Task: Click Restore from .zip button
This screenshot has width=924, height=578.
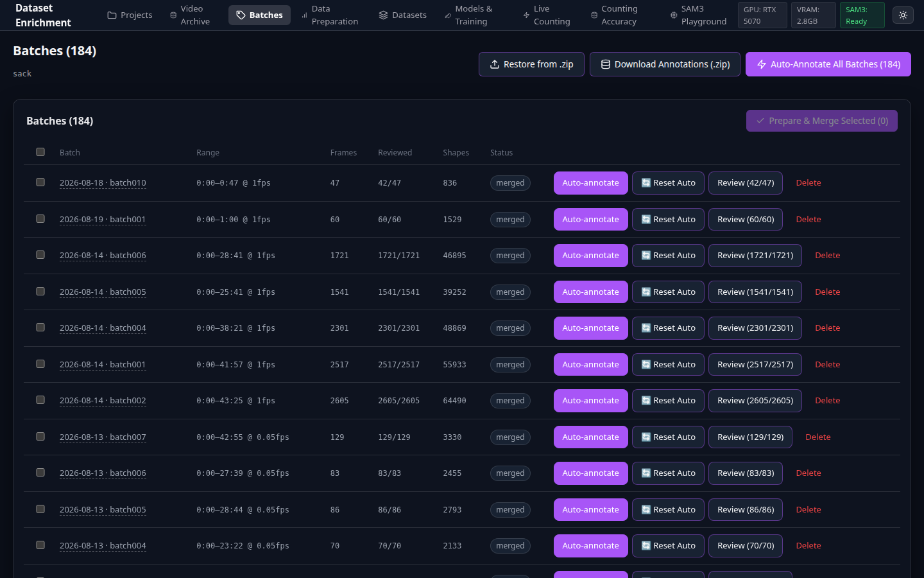Action: pos(531,64)
